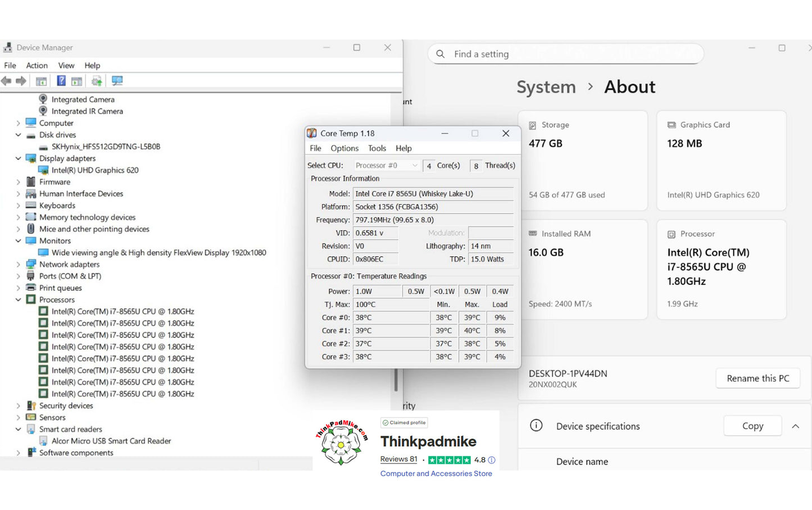Click the Forward arrow in Device Manager toolbar
Screen dimensions: 812x510
(21, 81)
